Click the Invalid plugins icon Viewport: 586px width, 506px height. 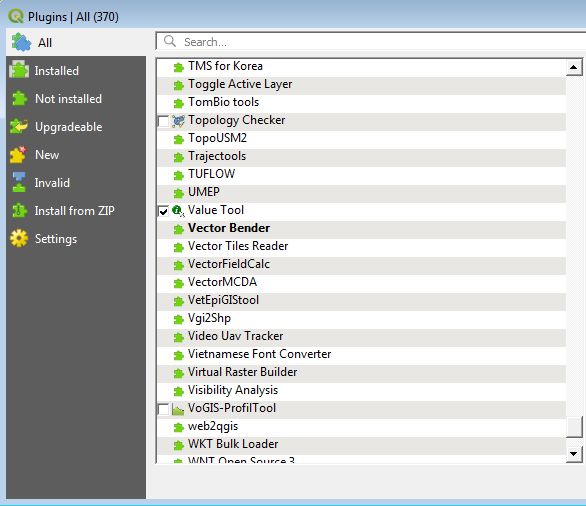coord(19,182)
